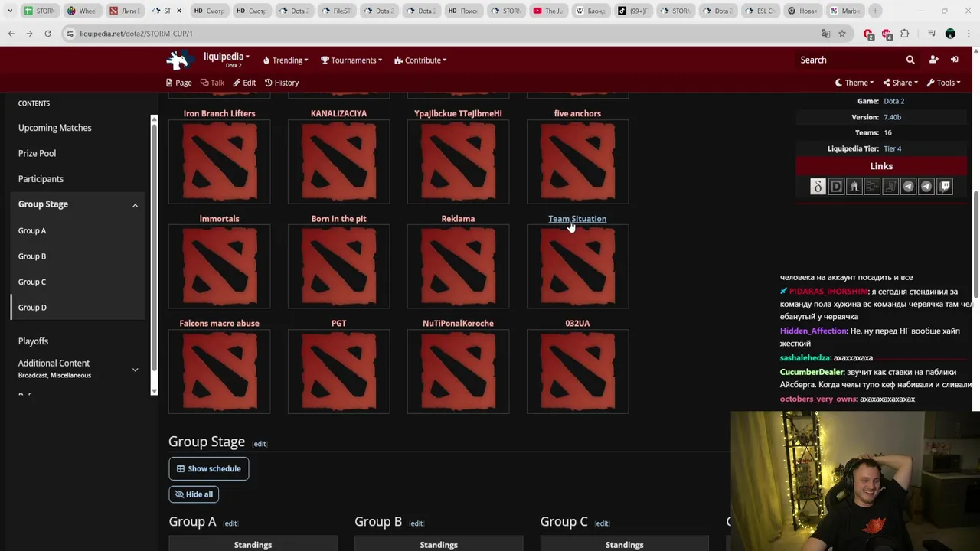The height and width of the screenshot is (551, 980).
Task: Go forward with the browser forward arrow
Action: [29, 34]
